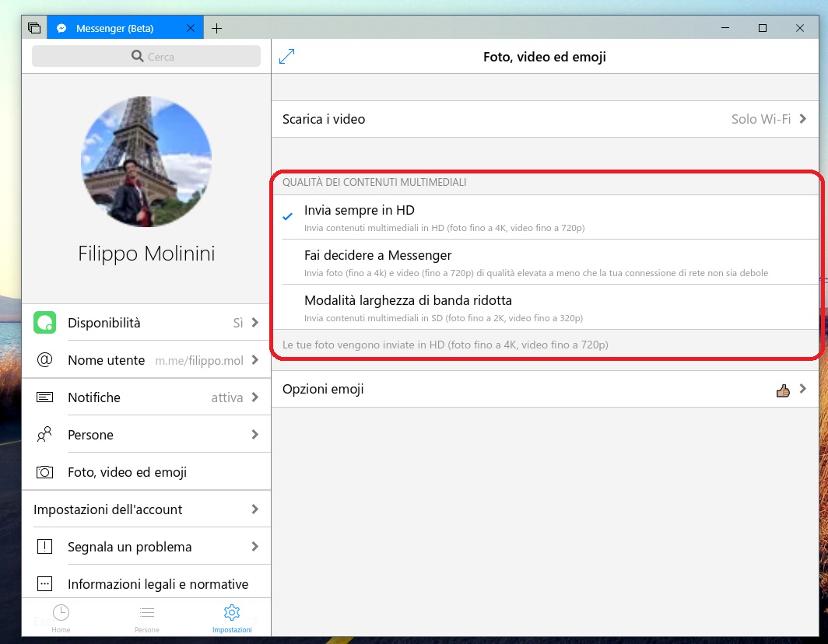Click the Persone people icon
This screenshot has height=644, width=828.
[x=45, y=435]
